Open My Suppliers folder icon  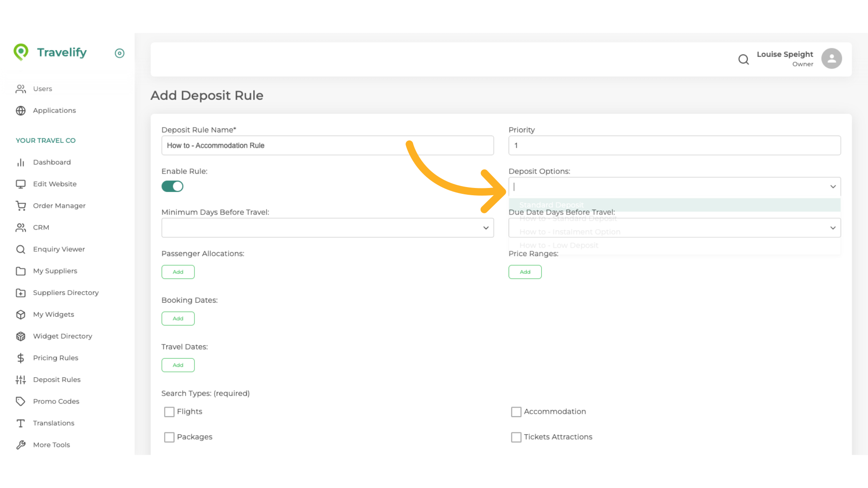click(21, 271)
